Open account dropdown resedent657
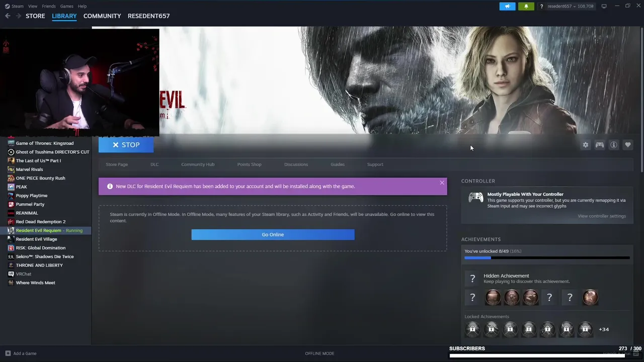Image resolution: width=644 pixels, height=362 pixels. (x=571, y=7)
